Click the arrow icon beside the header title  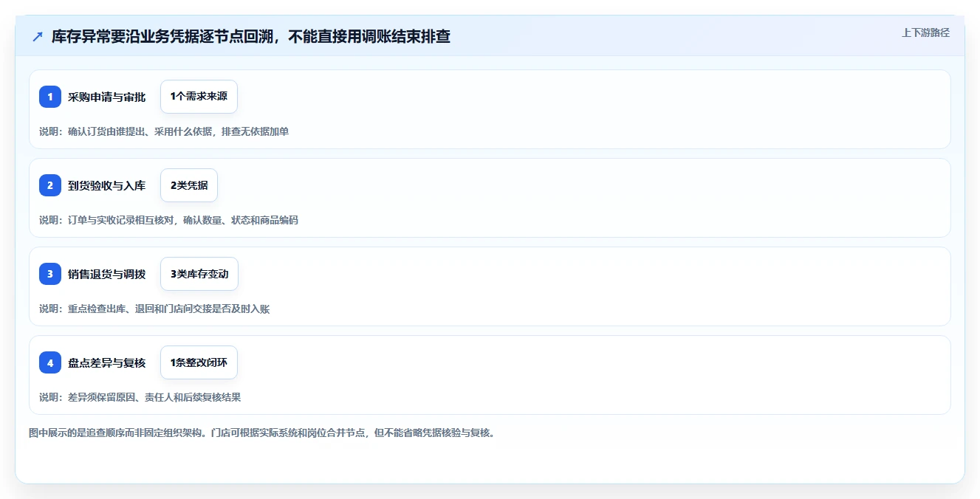pos(38,36)
